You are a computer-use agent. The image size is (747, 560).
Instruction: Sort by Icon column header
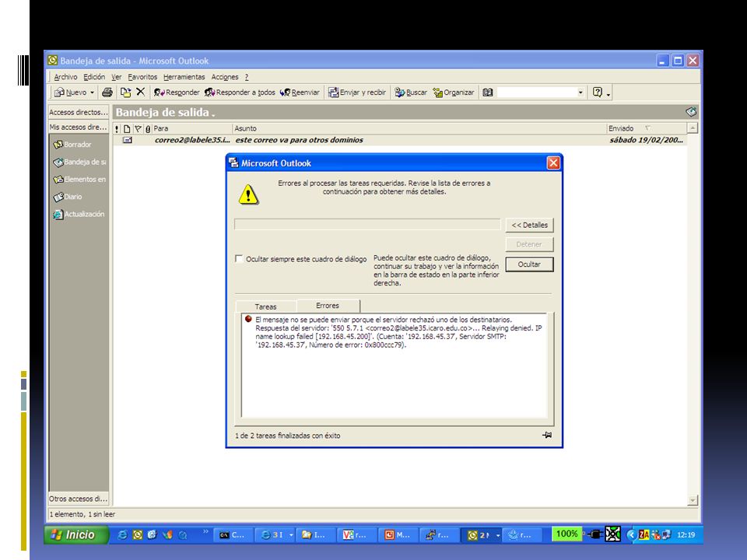pyautogui.click(x=127, y=128)
